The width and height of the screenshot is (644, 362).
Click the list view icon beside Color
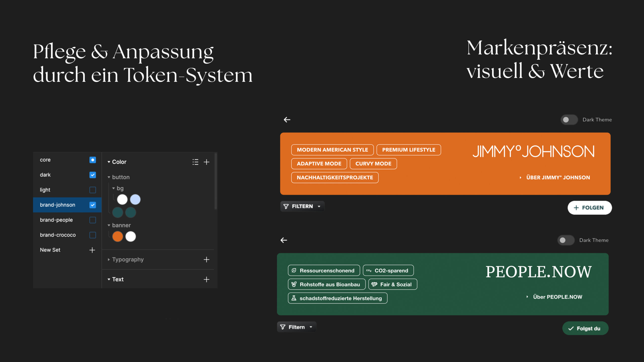tap(195, 162)
